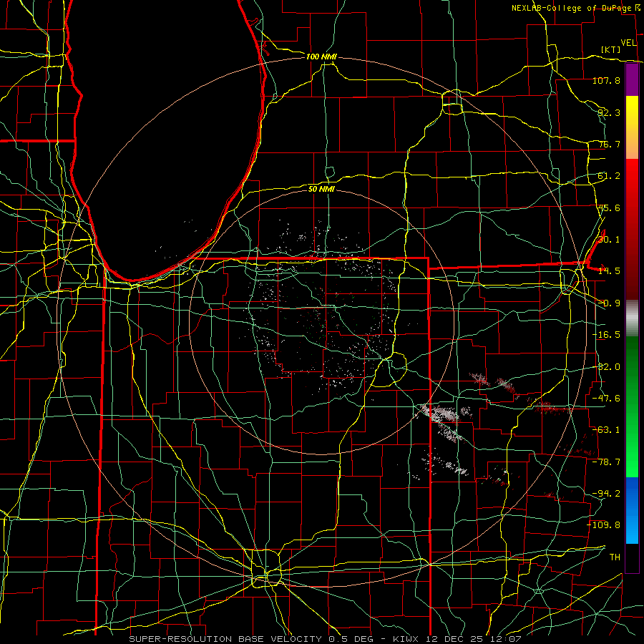Viewport: 644px width, 644px height.
Task: Click the TH legend label
Action: [x=615, y=557]
